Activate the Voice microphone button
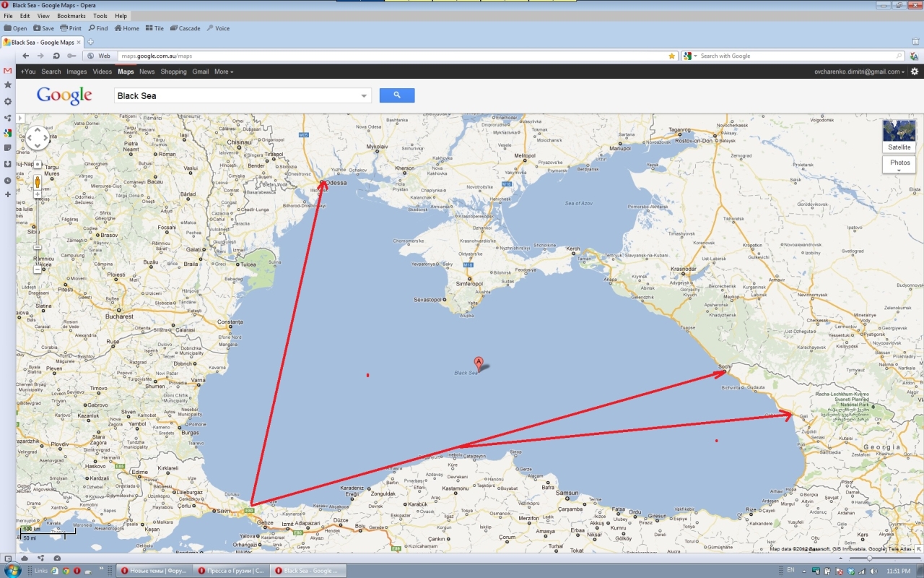This screenshot has height=578, width=924. (x=218, y=29)
